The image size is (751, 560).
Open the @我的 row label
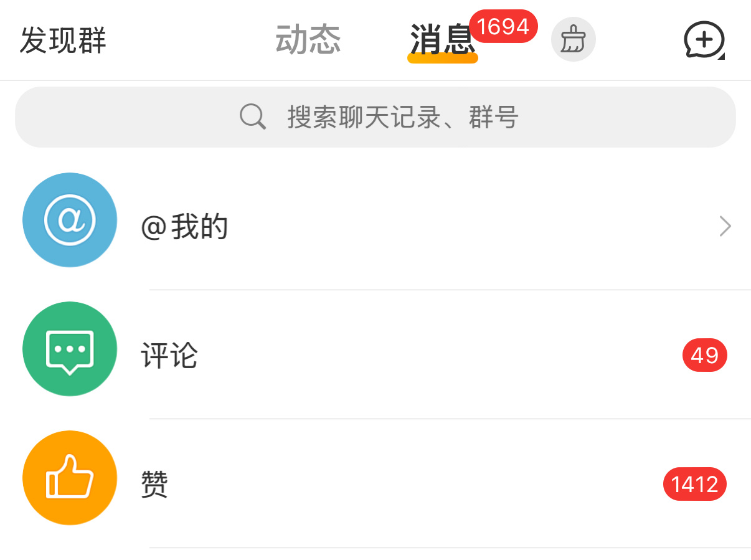coord(184,227)
